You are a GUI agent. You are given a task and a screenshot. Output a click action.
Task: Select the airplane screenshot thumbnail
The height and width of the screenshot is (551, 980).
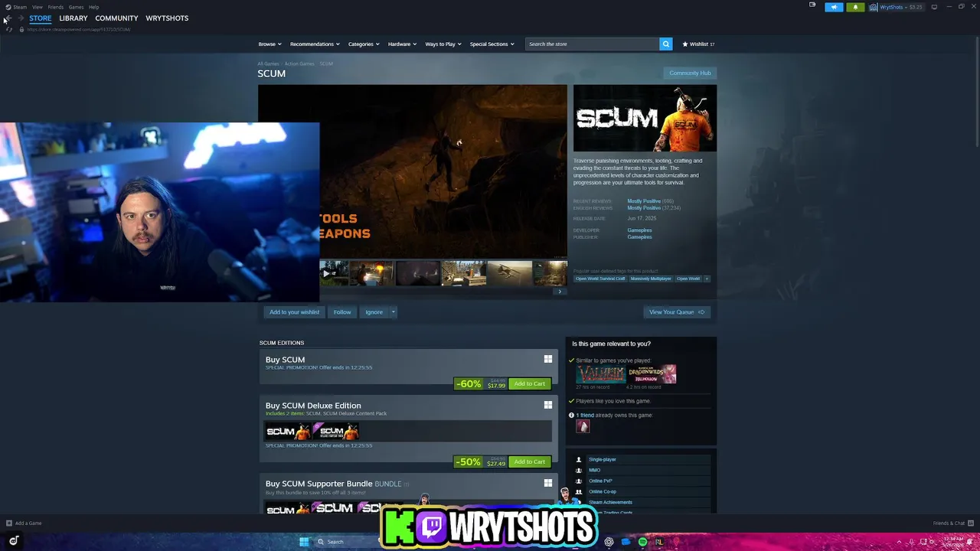[509, 272]
